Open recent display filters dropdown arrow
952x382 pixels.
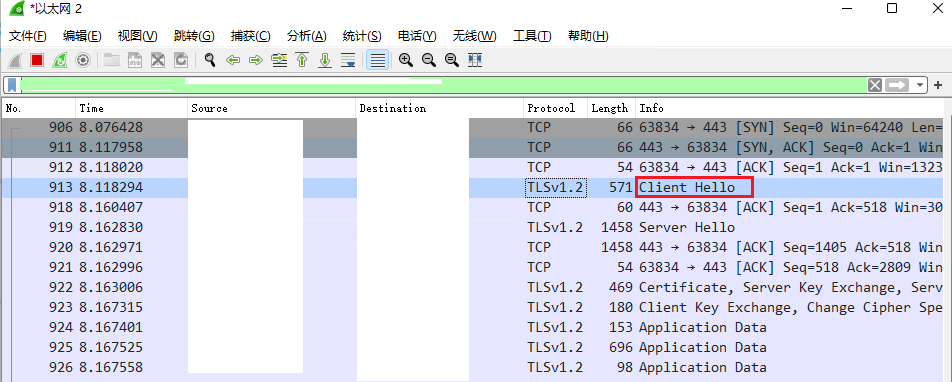[920, 85]
